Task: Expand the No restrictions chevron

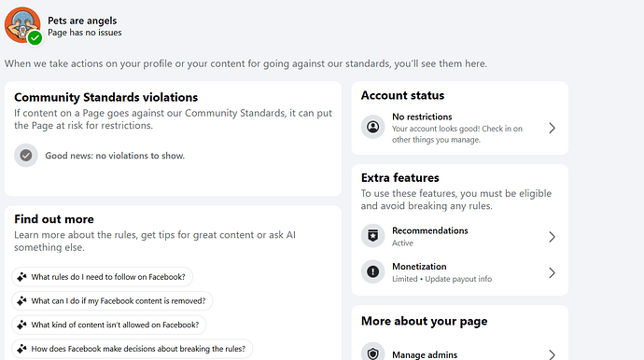Action: [552, 128]
